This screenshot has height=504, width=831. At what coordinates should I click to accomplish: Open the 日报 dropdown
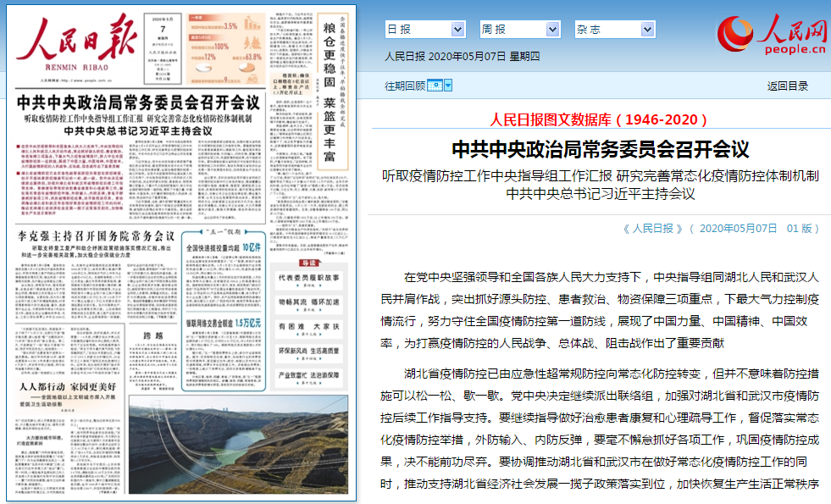(x=425, y=29)
